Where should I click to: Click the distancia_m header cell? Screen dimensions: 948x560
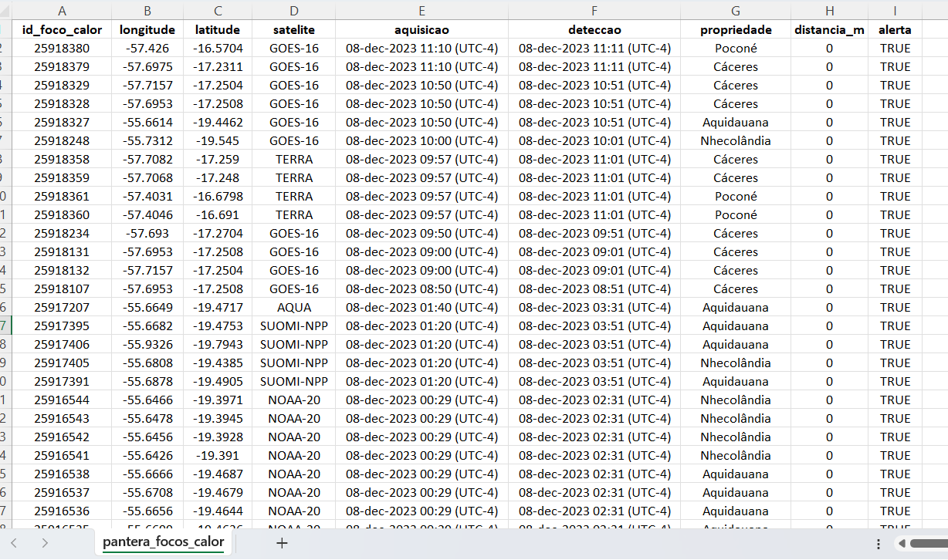(x=830, y=29)
